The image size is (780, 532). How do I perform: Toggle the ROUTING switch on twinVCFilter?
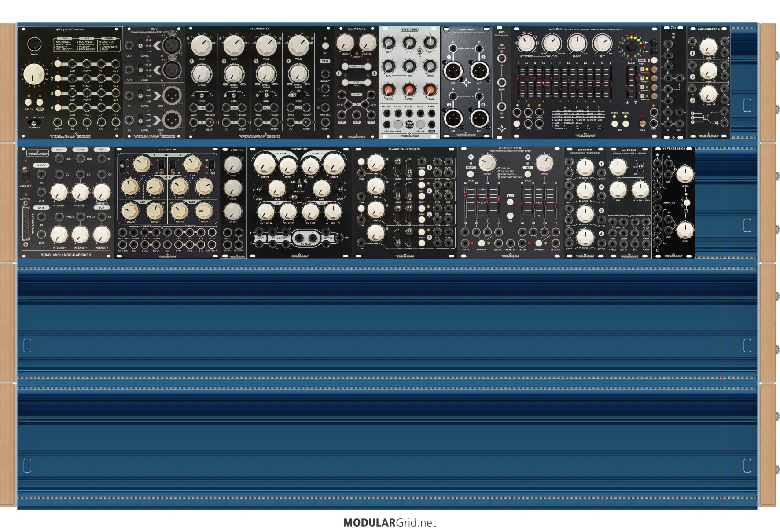[x=299, y=186]
